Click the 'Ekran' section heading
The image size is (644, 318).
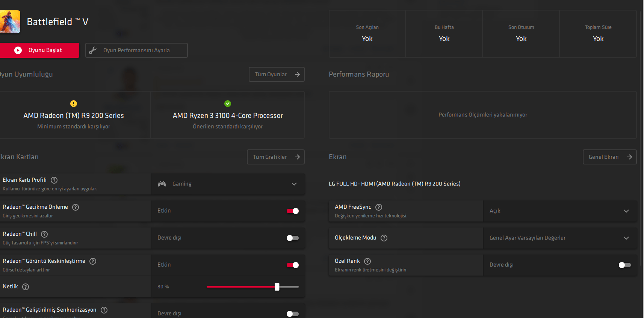point(338,157)
